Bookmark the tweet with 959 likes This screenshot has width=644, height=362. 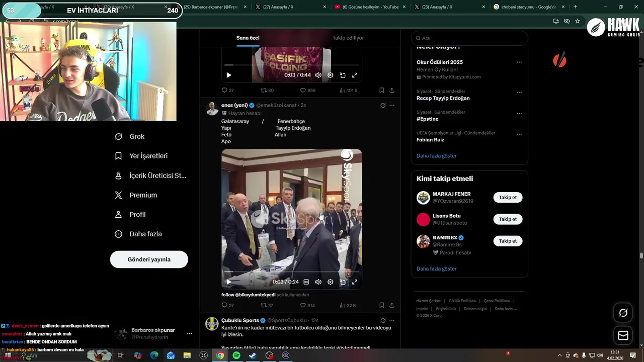(382, 90)
